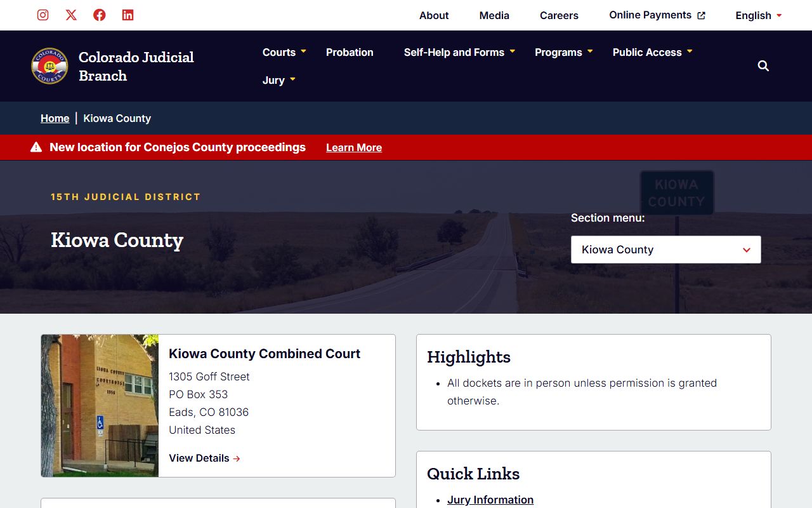The height and width of the screenshot is (508, 812).
Task: Click the Colorado Courts seal logo
Action: (49, 66)
